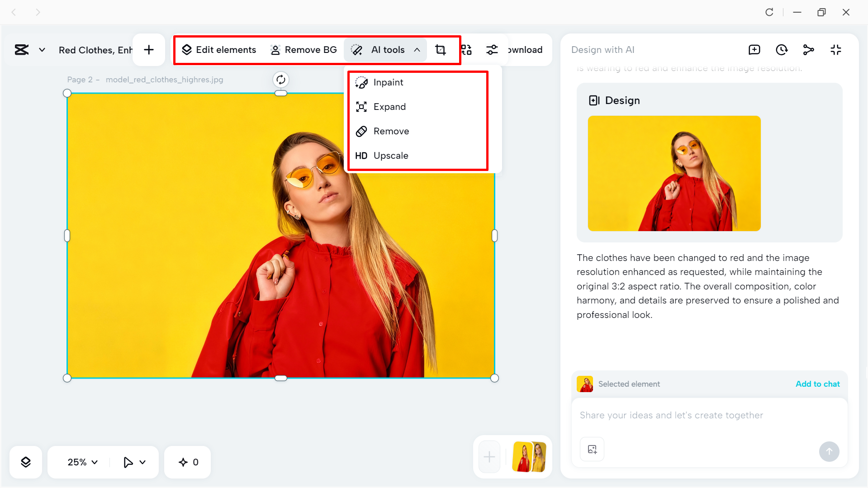Open the 25% zoom level dropdown
Image resolution: width=868 pixels, height=488 pixels.
pyautogui.click(x=81, y=462)
